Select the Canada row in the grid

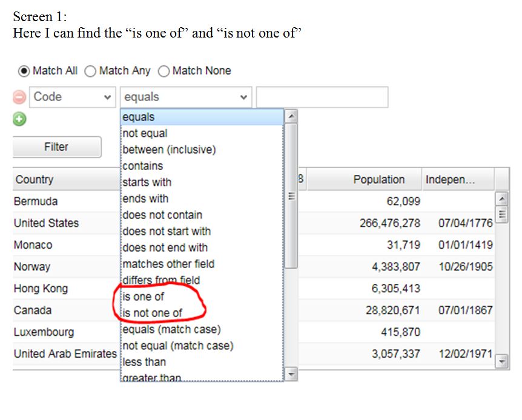(33, 310)
